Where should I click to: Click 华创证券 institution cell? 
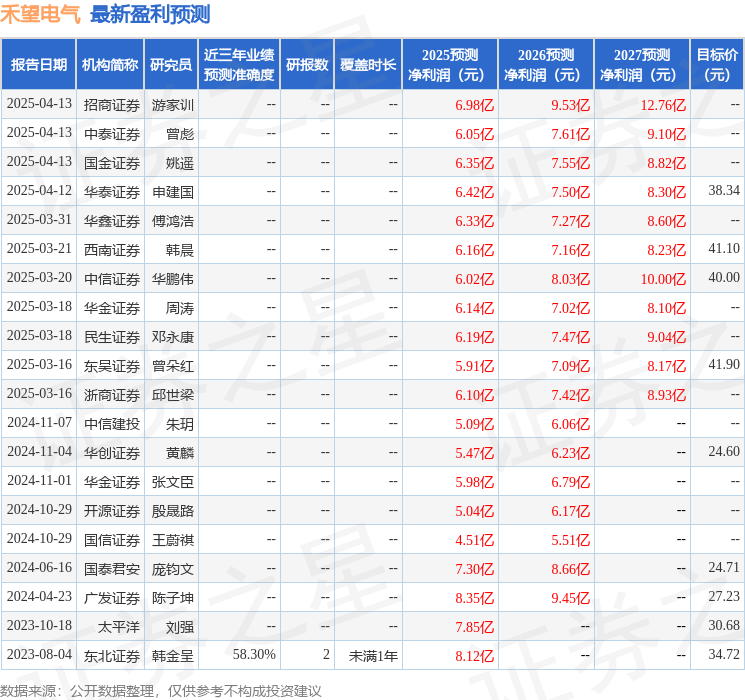click(x=112, y=453)
